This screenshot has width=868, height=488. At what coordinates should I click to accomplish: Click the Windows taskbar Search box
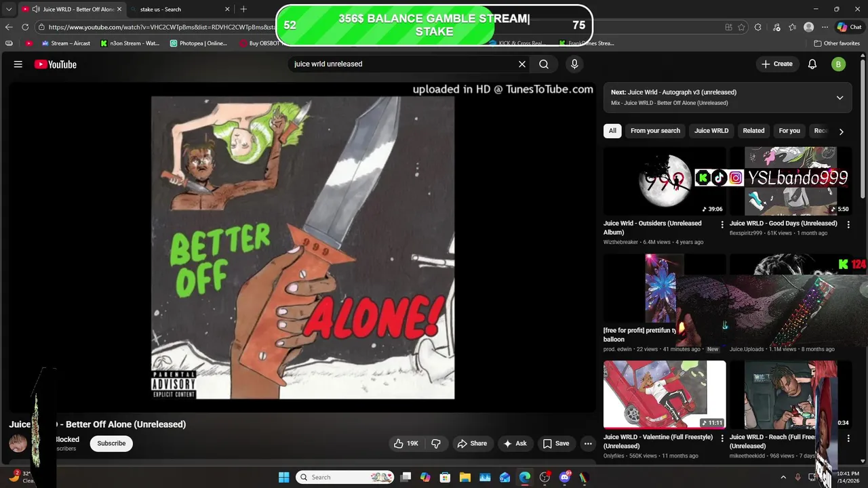346,477
